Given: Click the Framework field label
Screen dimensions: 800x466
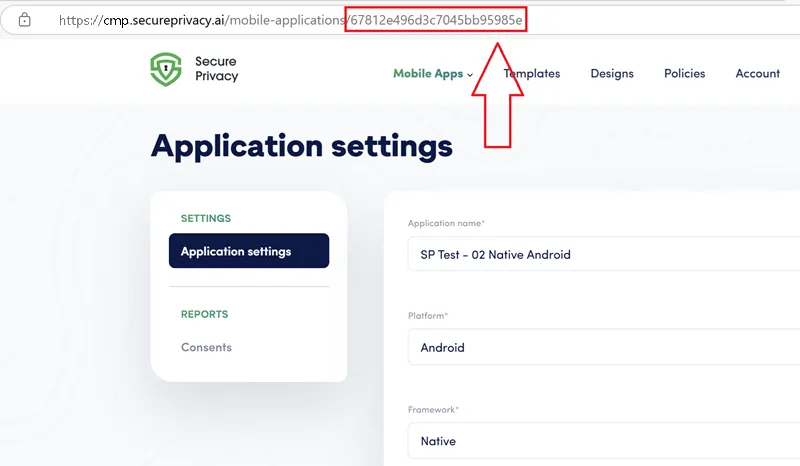Looking at the screenshot, I should point(433,409).
